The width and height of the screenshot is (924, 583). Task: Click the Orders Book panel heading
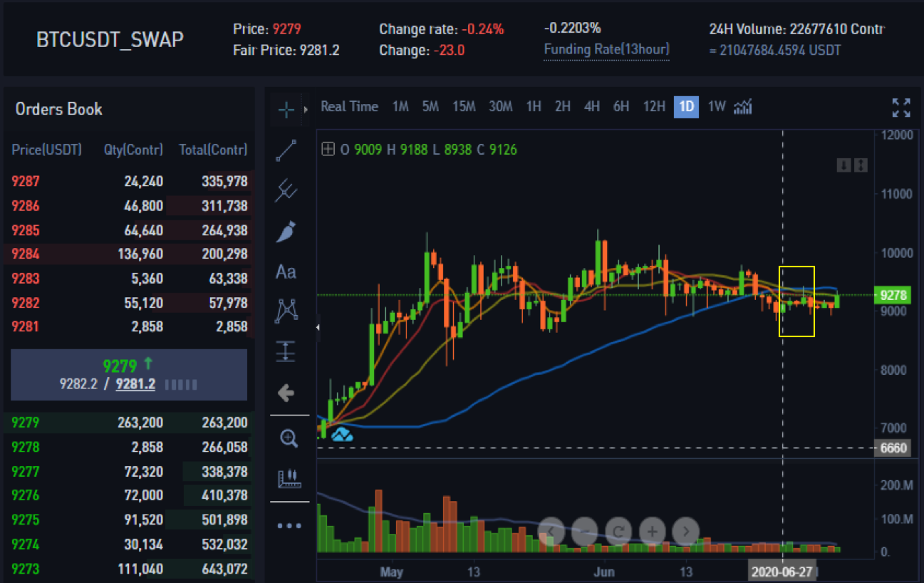(x=58, y=109)
